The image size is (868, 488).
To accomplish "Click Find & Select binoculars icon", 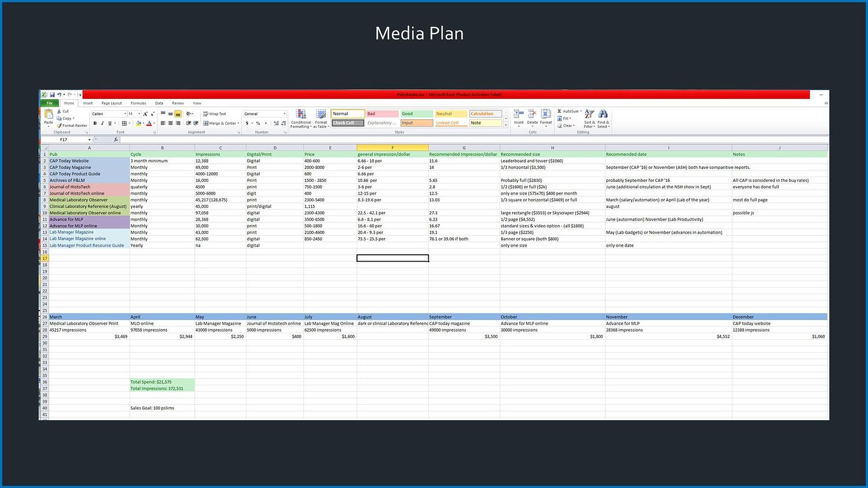I will pyautogui.click(x=603, y=114).
